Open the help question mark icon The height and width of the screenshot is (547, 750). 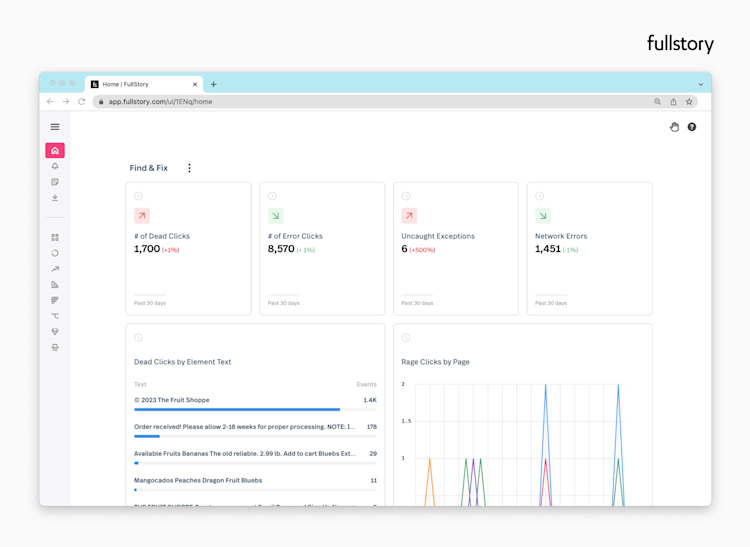[692, 127]
